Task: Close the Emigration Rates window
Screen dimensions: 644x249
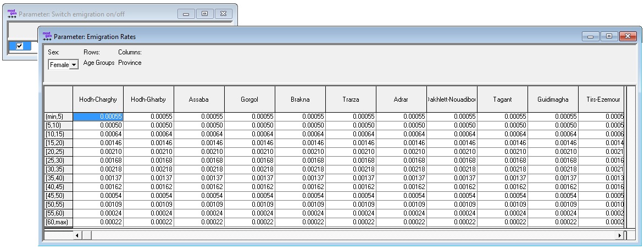Action: (x=626, y=36)
